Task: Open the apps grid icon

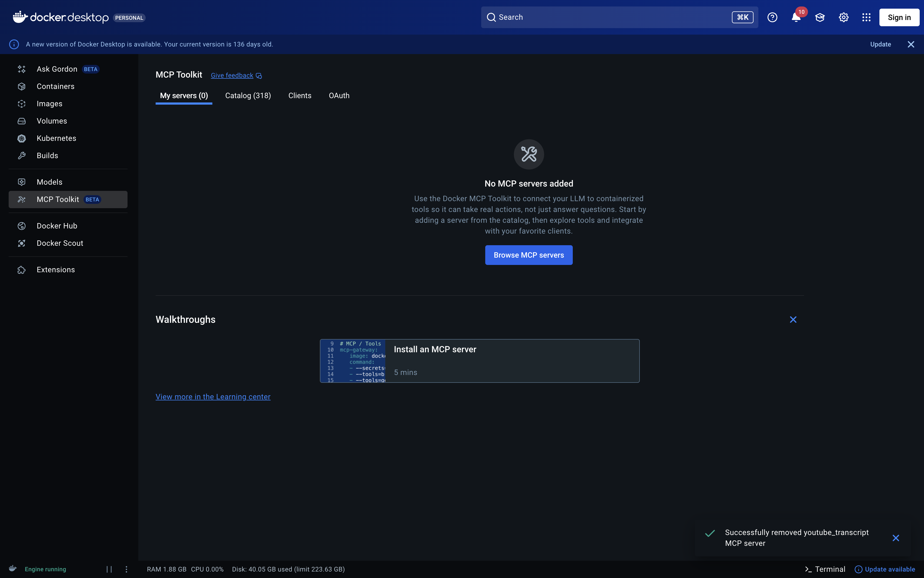Action: pyautogui.click(x=866, y=17)
